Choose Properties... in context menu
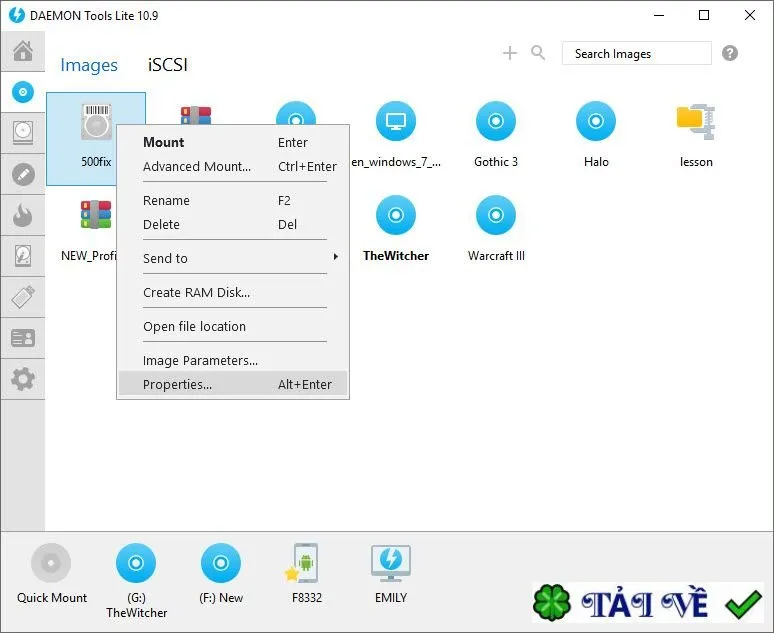774x633 pixels. pos(233,384)
